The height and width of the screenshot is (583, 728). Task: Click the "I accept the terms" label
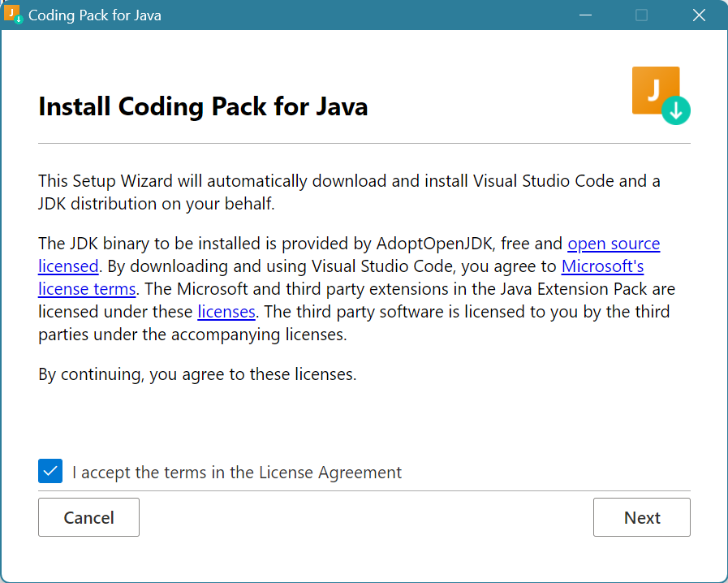[237, 472]
